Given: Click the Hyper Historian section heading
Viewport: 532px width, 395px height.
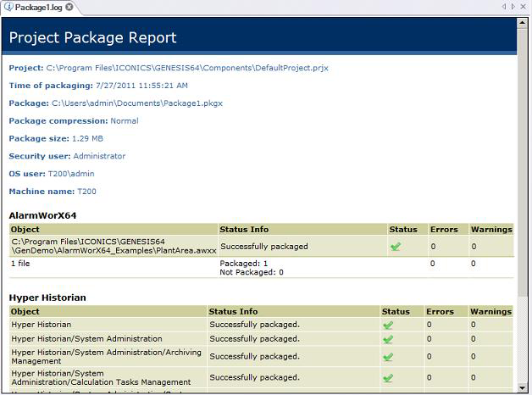Looking at the screenshot, I should (47, 298).
